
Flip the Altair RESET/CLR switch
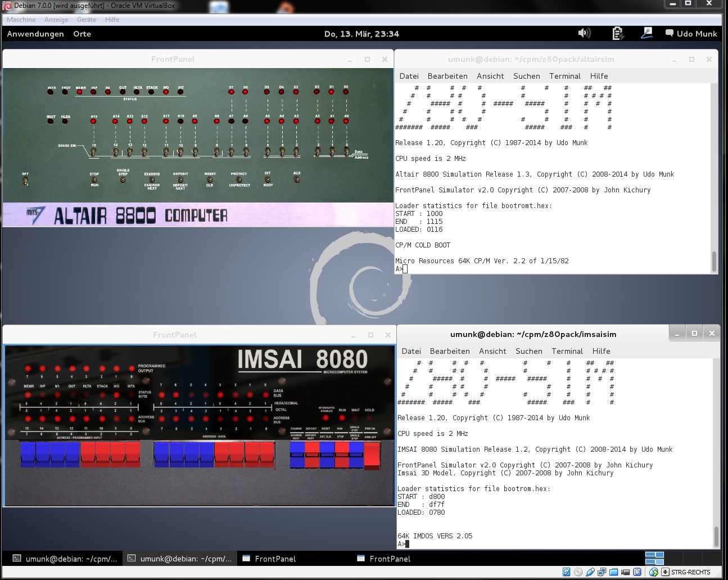click(x=210, y=180)
